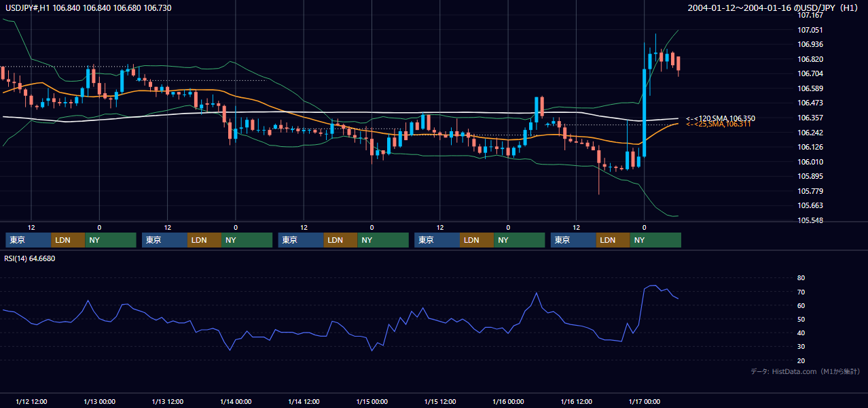This screenshot has width=868, height=408.
Task: Click the 106.242 price axis label
Action: click(x=810, y=133)
